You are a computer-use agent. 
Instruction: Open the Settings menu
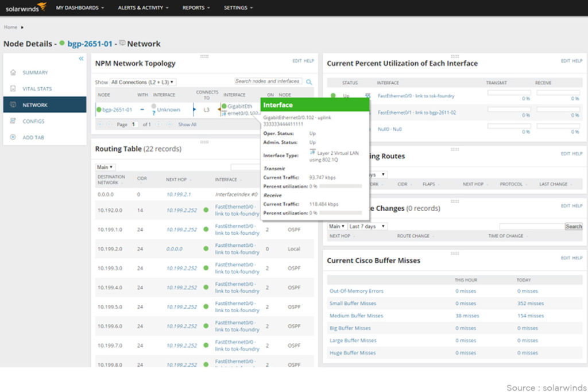pyautogui.click(x=238, y=7)
